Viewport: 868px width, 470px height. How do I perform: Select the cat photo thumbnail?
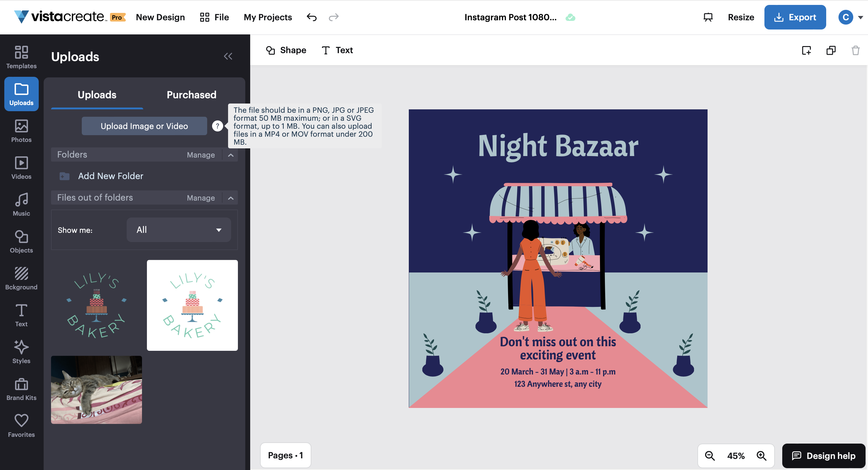[x=97, y=390]
